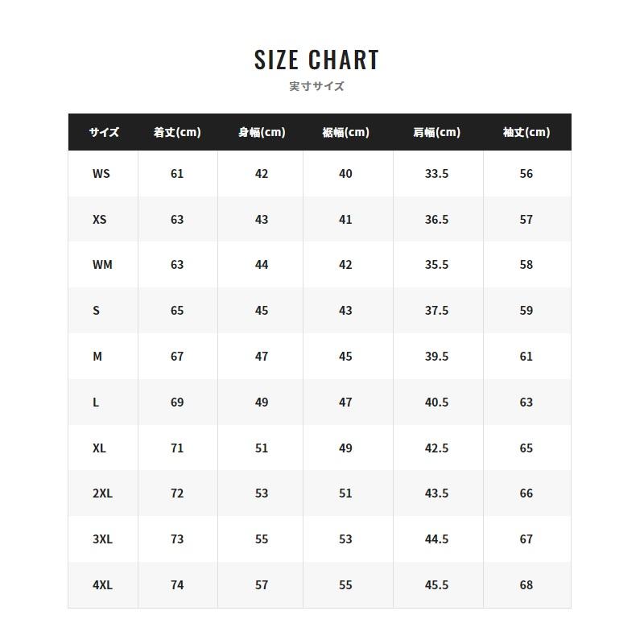Click the L size row label
644x644 pixels.
click(96, 402)
